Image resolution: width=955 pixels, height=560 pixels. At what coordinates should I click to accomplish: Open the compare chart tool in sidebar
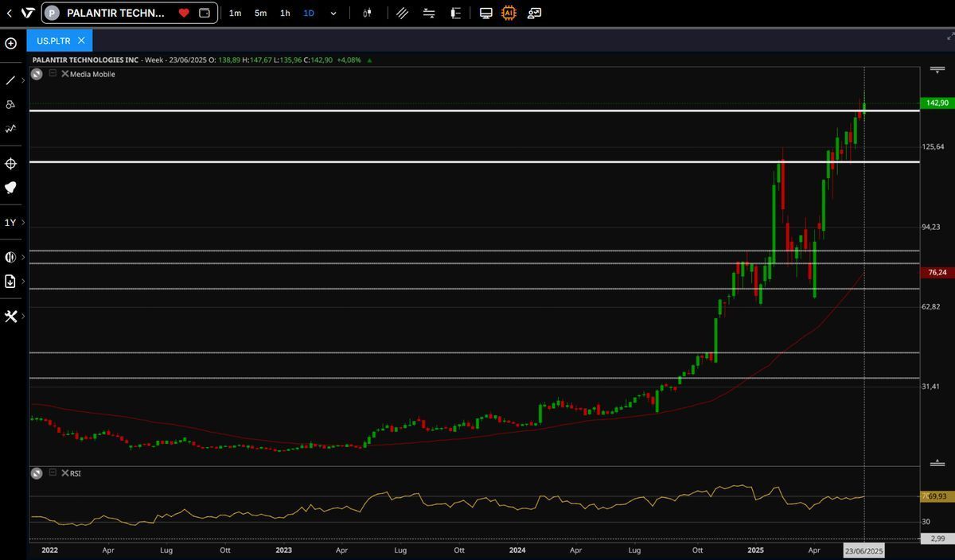[x=10, y=257]
